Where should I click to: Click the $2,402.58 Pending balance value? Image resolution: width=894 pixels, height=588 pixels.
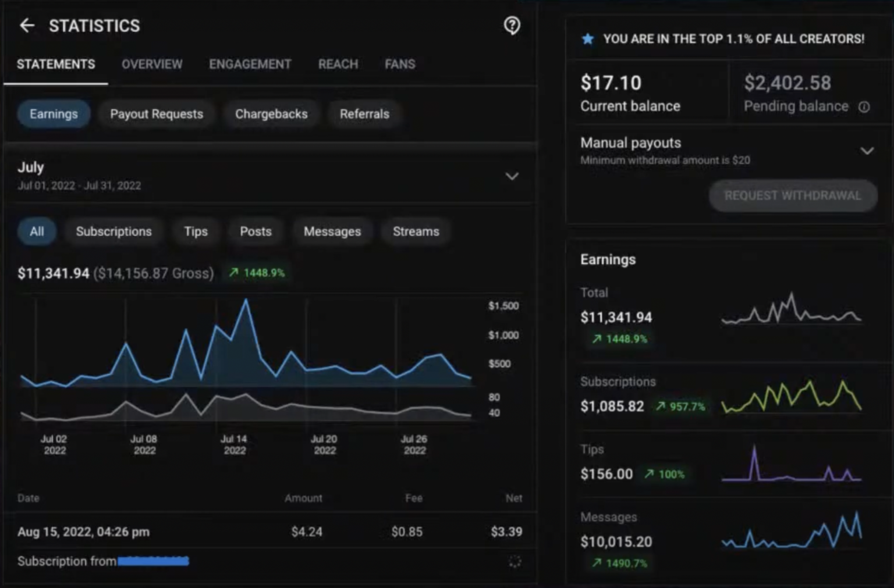pos(787,83)
